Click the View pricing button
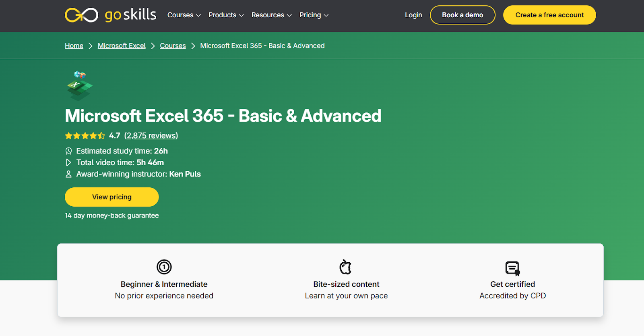644x336 pixels. (x=112, y=197)
